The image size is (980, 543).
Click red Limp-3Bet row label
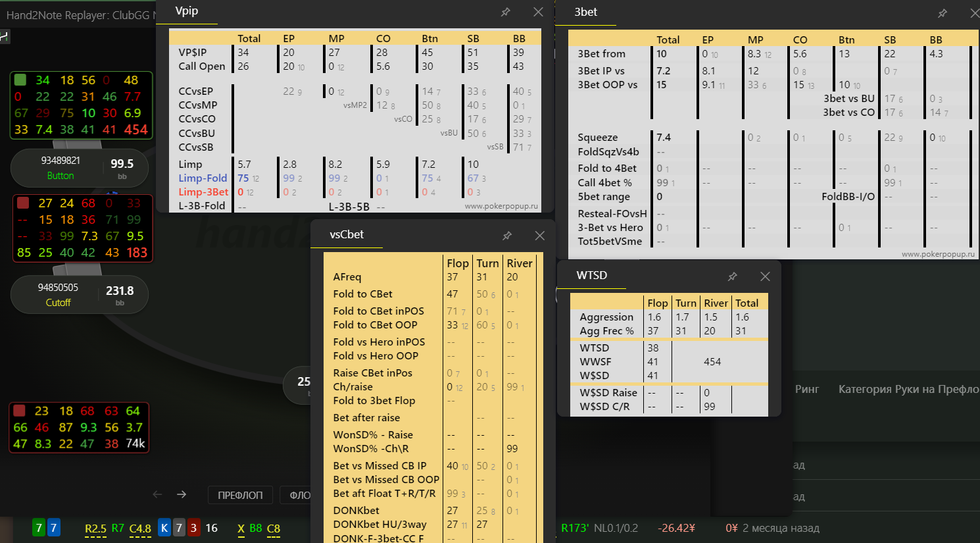coord(203,192)
